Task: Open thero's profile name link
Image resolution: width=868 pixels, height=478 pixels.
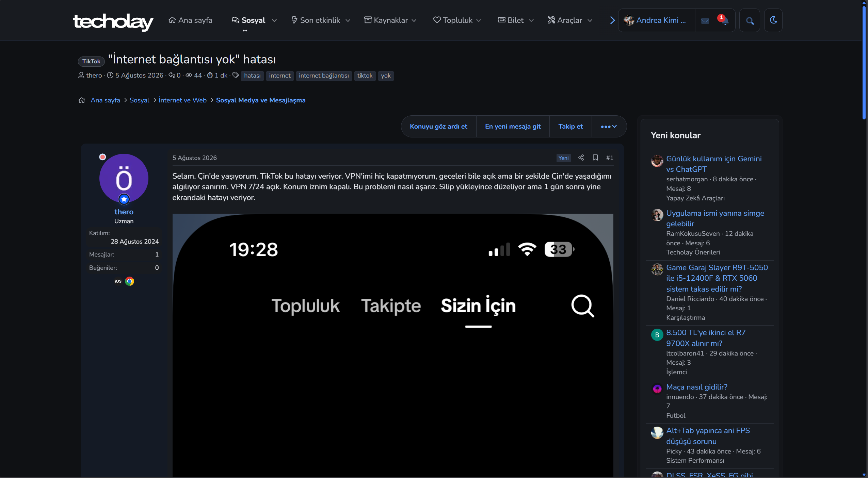Action: point(124,212)
